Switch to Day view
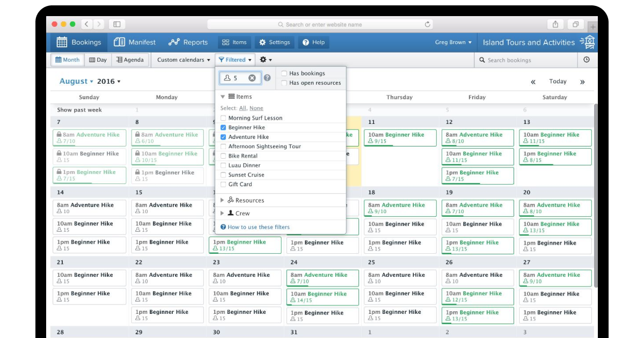644x338 pixels. tap(98, 60)
